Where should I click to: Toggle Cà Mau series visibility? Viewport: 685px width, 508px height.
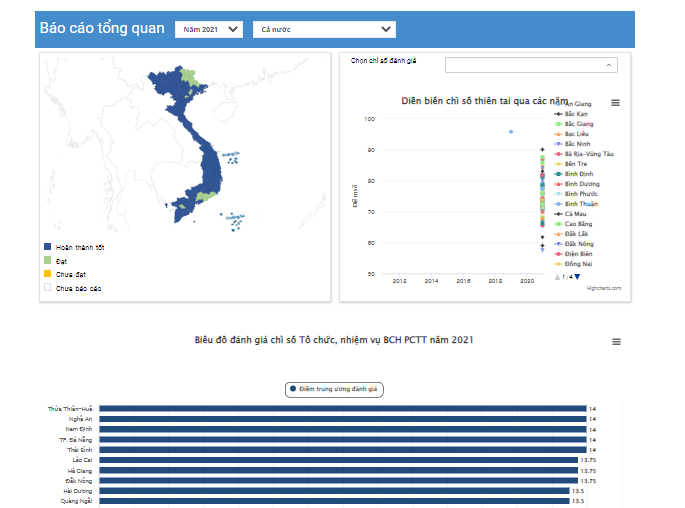pos(574,214)
